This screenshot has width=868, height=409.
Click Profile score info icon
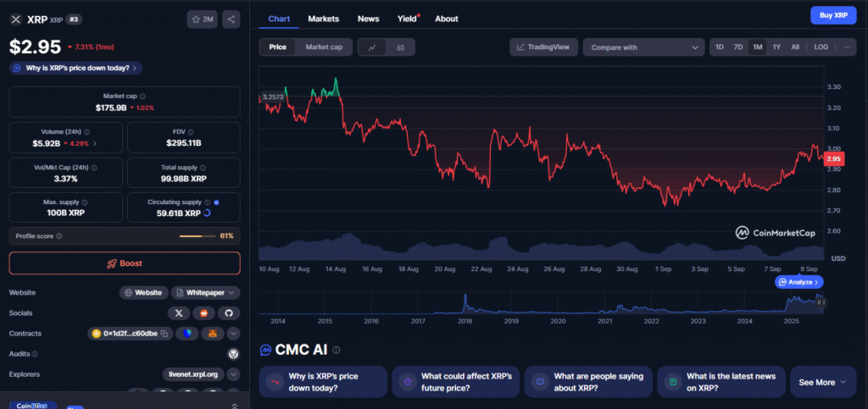(59, 236)
